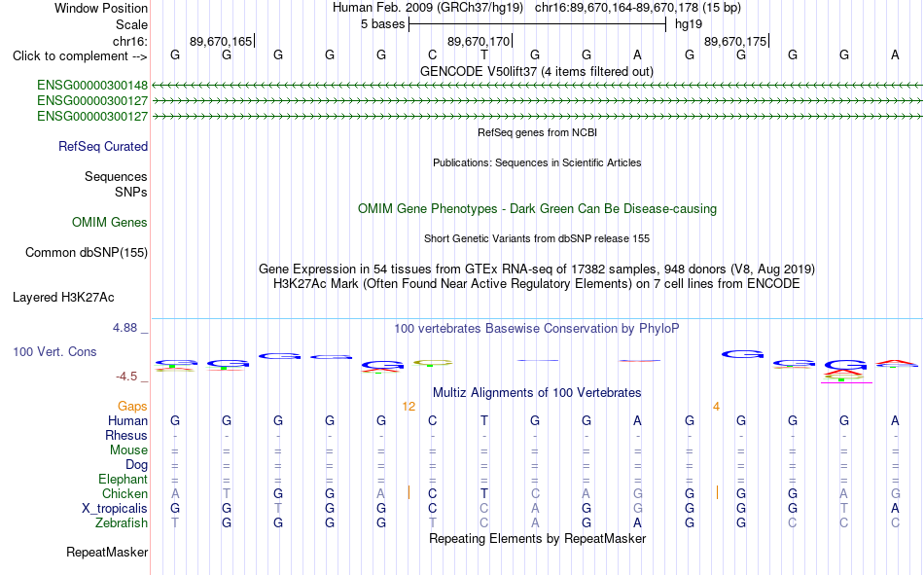Screen dimensions: 924x575
Task: Open '100 vertebrates Basewise Conservation by PhyloP' title
Action: [x=537, y=329]
